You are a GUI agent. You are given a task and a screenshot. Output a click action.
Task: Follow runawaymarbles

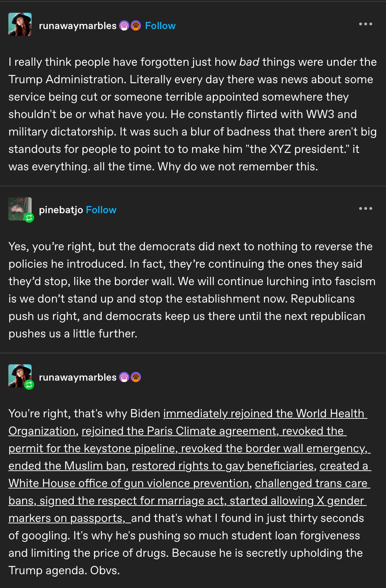[x=160, y=26]
